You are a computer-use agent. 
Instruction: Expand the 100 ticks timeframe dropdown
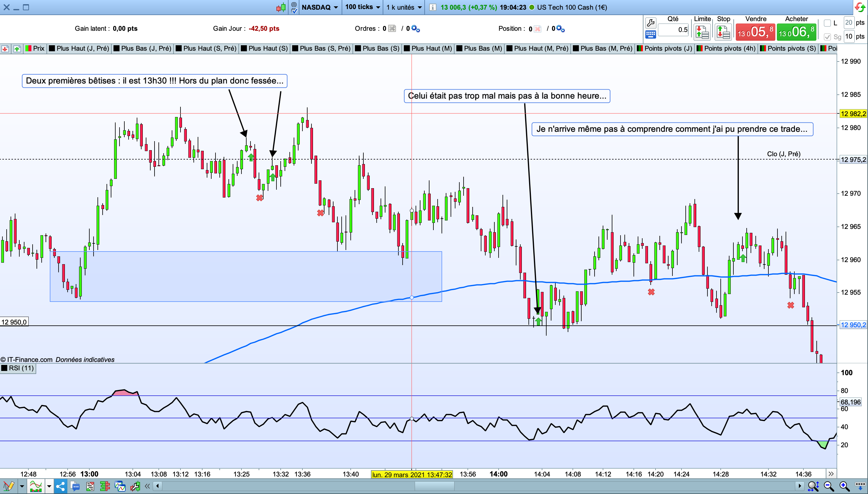point(362,7)
